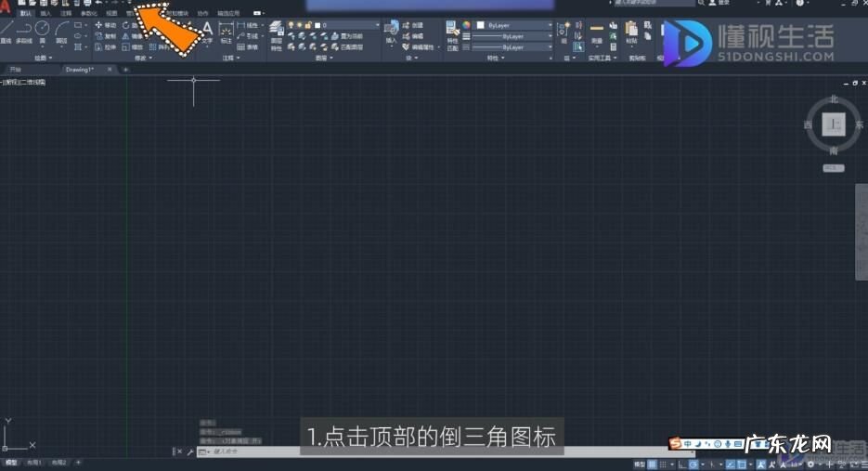Close the Drawing1* file tab
The image size is (868, 471).
pyautogui.click(x=110, y=70)
